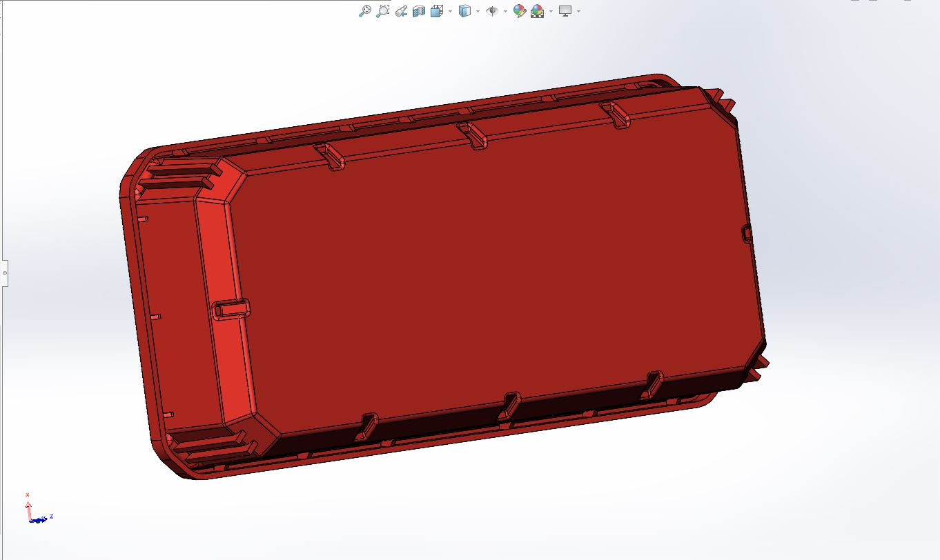Viewport: 940px width, 560px height.
Task: Click the View Settings monitor icon
Action: 565,11
